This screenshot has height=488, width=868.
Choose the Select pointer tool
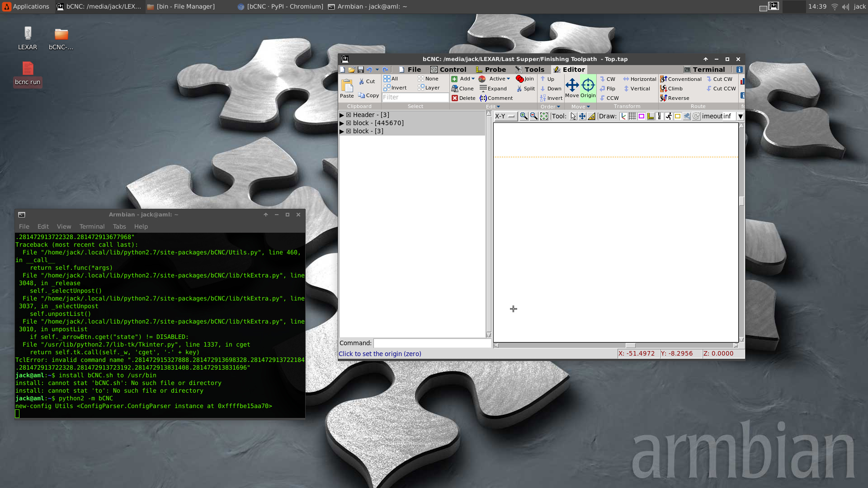[573, 116]
